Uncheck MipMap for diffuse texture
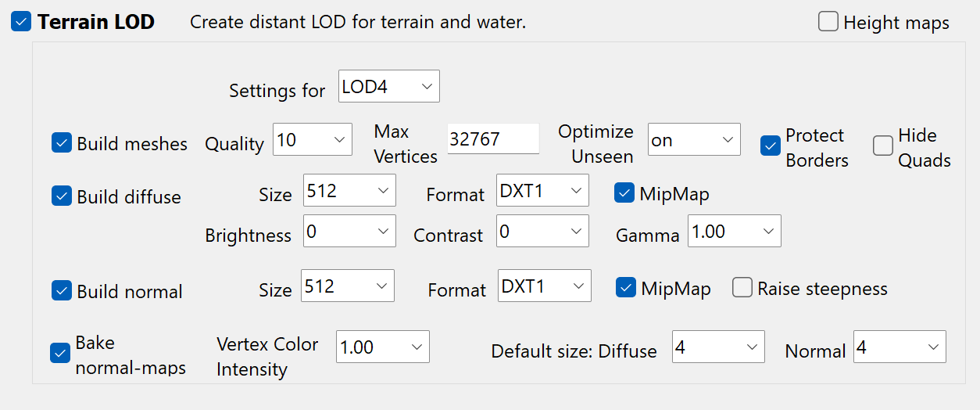 pos(624,192)
